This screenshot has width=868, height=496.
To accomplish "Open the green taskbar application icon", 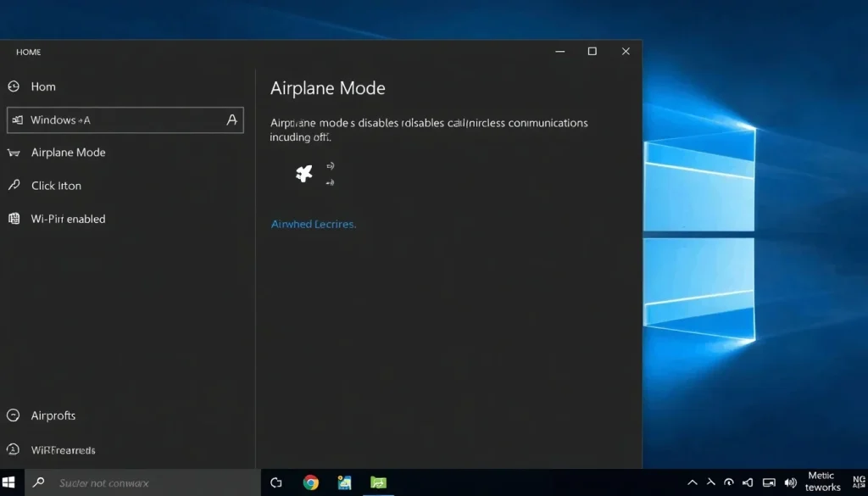I will pyautogui.click(x=379, y=482).
